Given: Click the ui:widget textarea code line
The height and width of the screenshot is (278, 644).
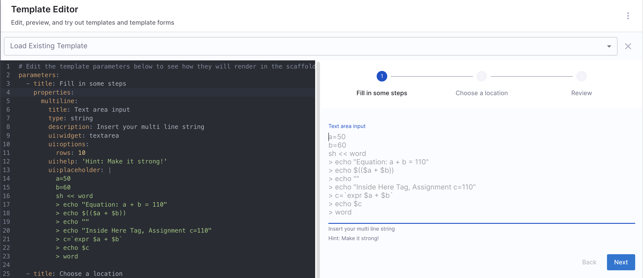Looking at the screenshot, I should point(84,135).
